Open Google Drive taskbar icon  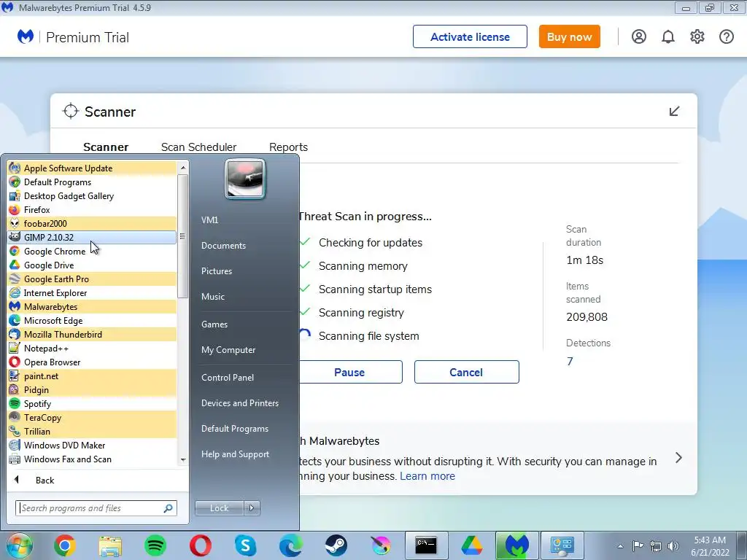tap(471, 545)
